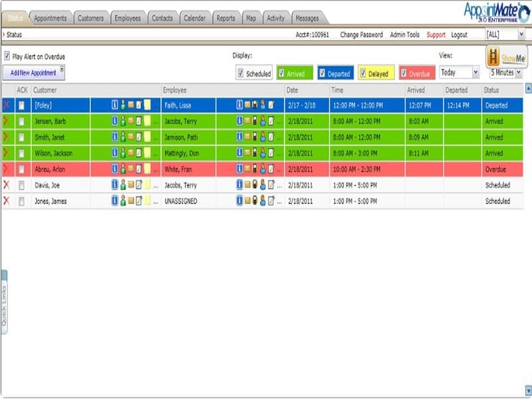Toggle the Overdue display checkbox
This screenshot has width=532, height=399.
click(404, 73)
